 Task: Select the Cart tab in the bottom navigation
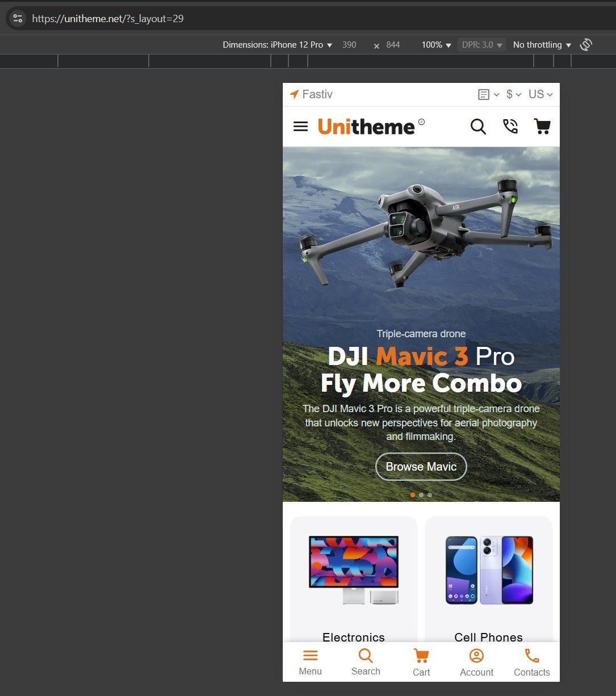pos(421,663)
